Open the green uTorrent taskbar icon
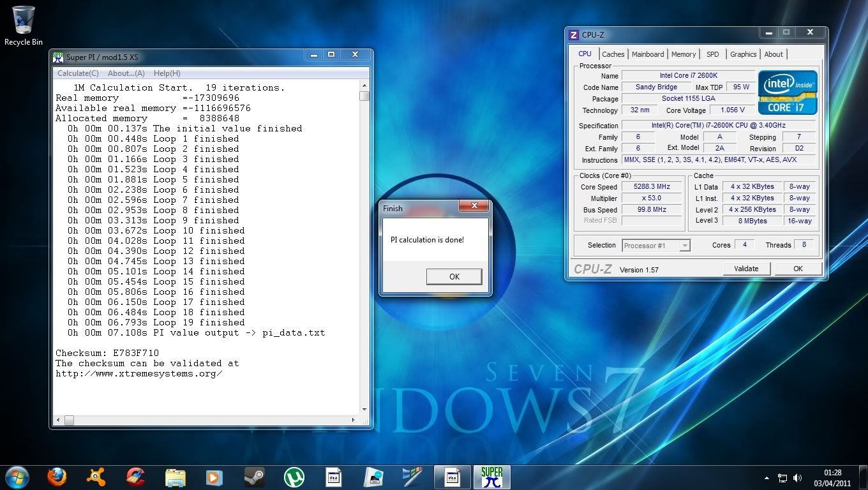Screen dimensions: 868x490 (x=294, y=477)
